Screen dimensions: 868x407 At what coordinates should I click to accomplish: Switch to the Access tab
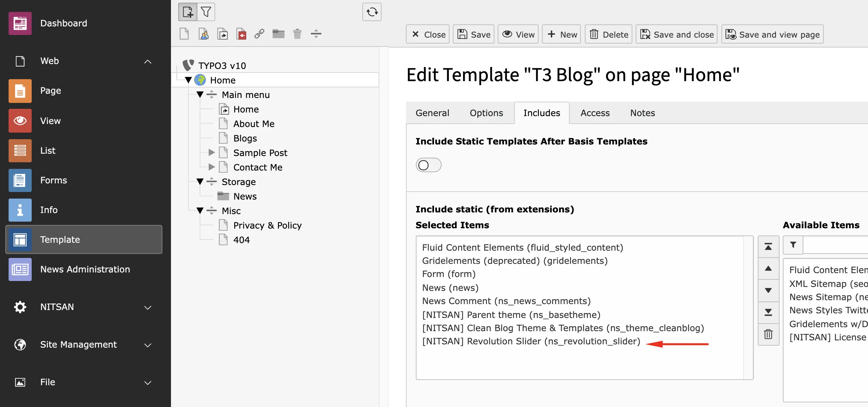(595, 113)
